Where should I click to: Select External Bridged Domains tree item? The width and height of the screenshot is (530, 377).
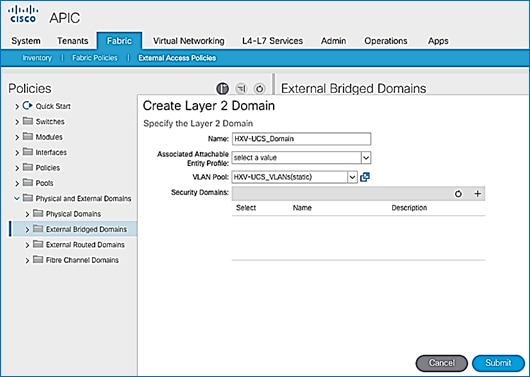click(87, 229)
